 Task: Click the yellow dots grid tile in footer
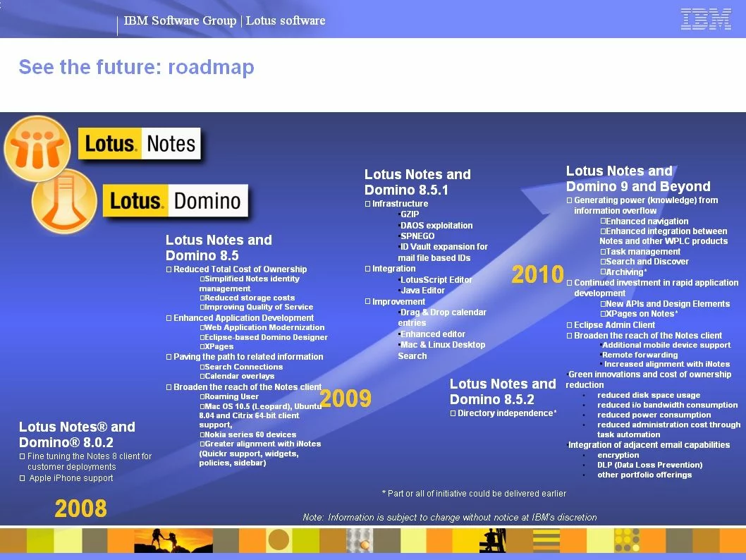point(625,540)
